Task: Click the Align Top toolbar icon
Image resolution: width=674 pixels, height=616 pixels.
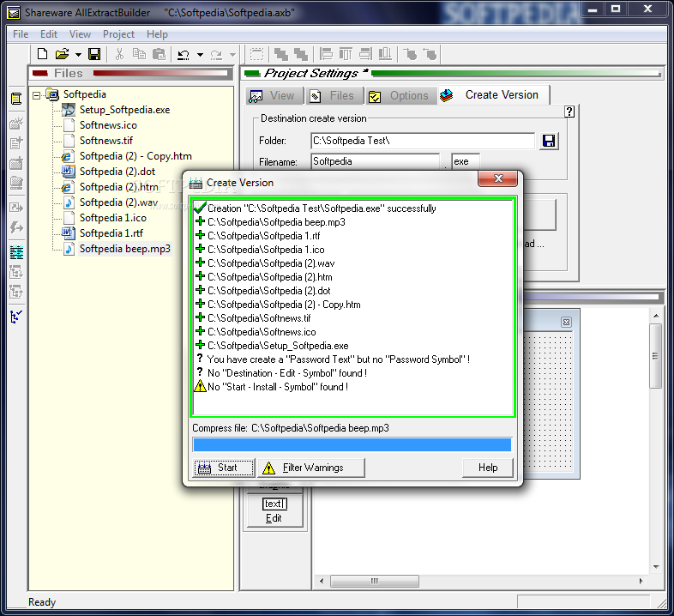Action: tap(346, 54)
